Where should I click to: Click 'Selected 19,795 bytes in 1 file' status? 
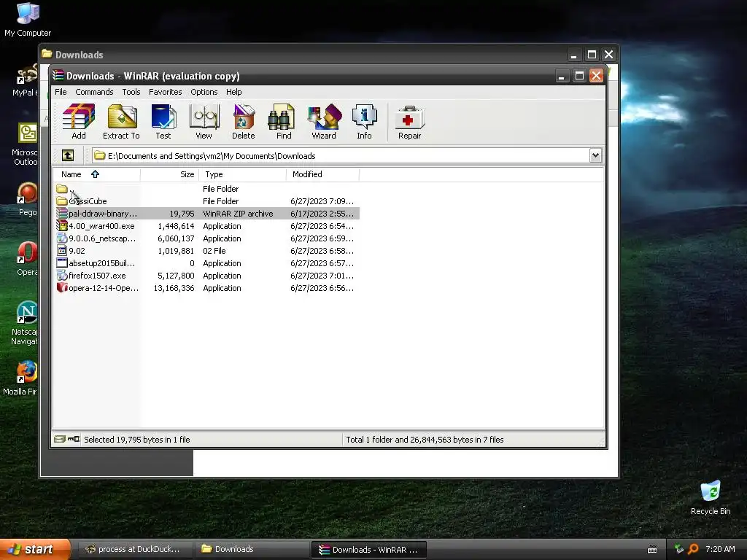(137, 440)
